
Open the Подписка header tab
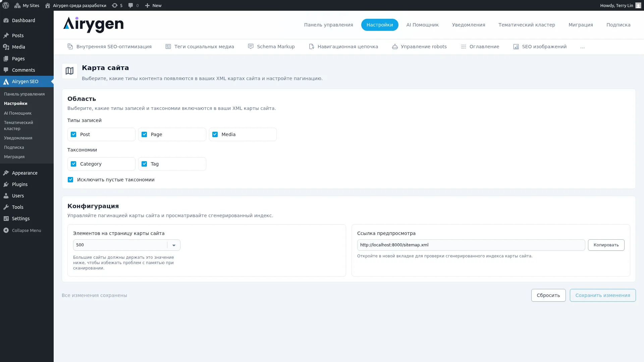pos(618,25)
